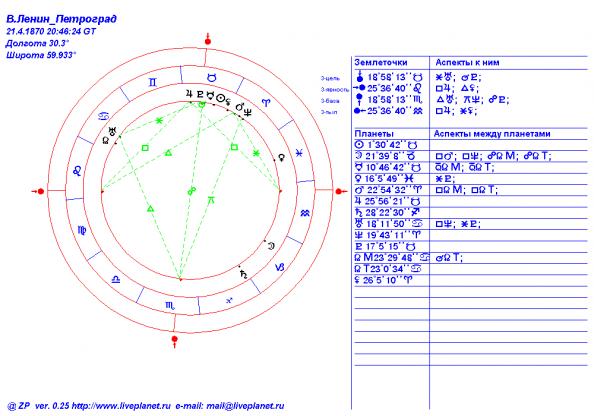
Task: Click the Venus row value 16°5'49''
Action: coord(385,179)
